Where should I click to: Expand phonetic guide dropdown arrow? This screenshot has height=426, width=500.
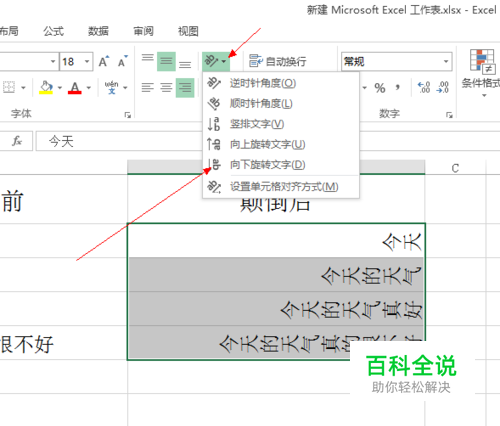click(125, 88)
